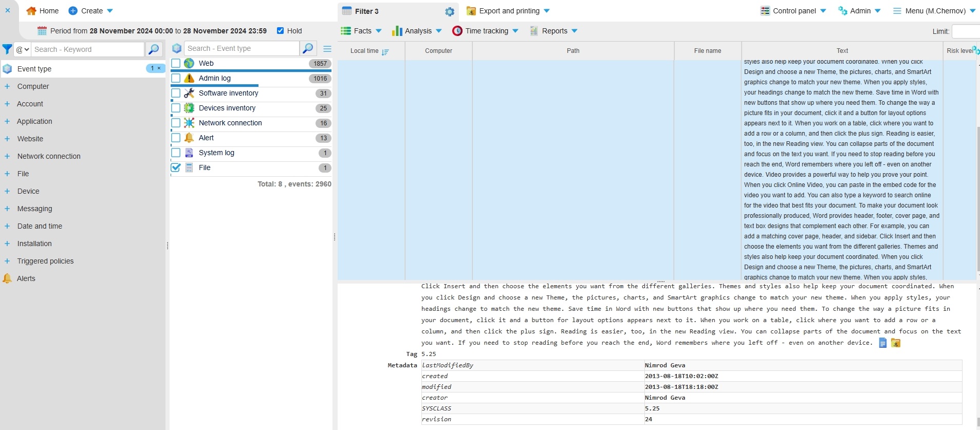Check the Web event type checkbox
This screenshot has height=430, width=980.
coord(176,63)
